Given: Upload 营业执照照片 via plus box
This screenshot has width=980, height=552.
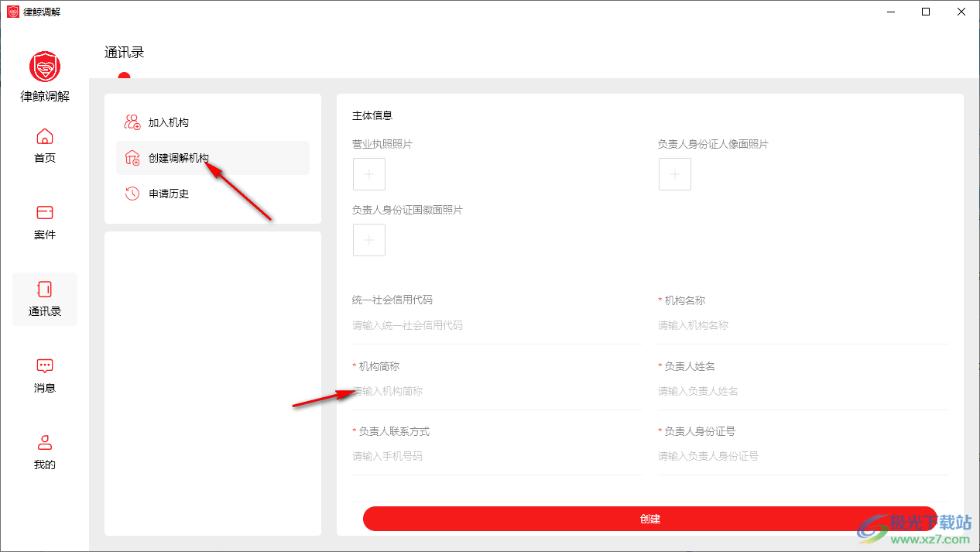Looking at the screenshot, I should click(369, 174).
